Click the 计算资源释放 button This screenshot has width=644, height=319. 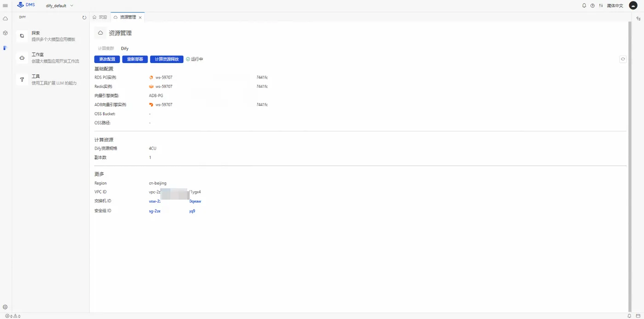pyautogui.click(x=167, y=59)
